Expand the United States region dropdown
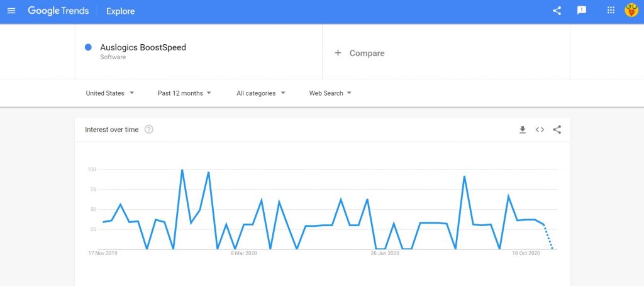The width and height of the screenshot is (644, 286). pos(109,93)
